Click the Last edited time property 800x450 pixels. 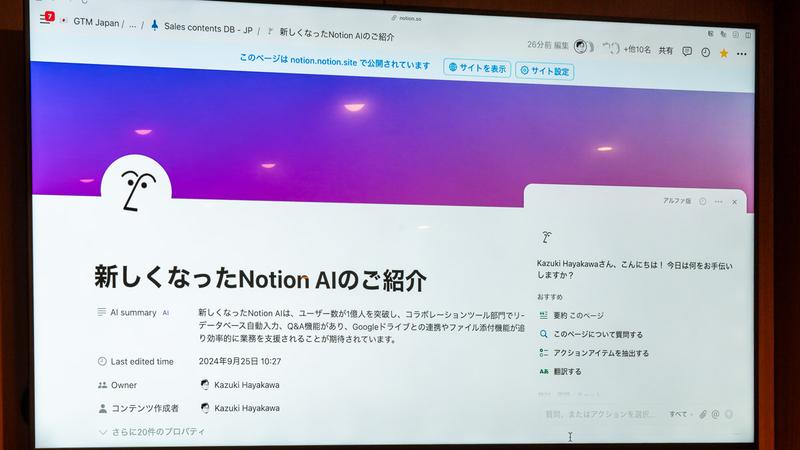point(136,362)
